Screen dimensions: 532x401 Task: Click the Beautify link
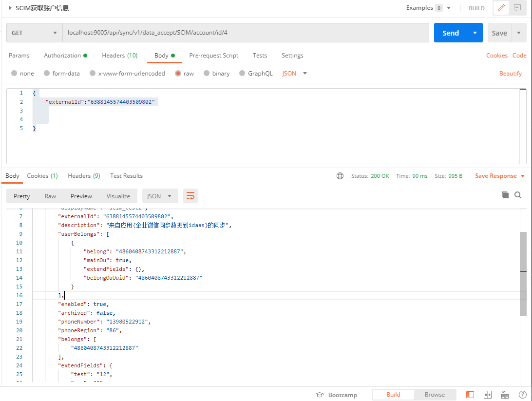pos(510,74)
